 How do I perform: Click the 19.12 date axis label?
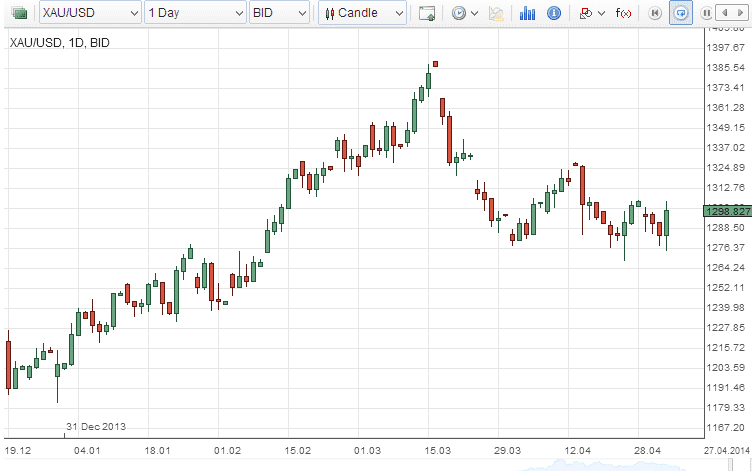click(x=18, y=450)
